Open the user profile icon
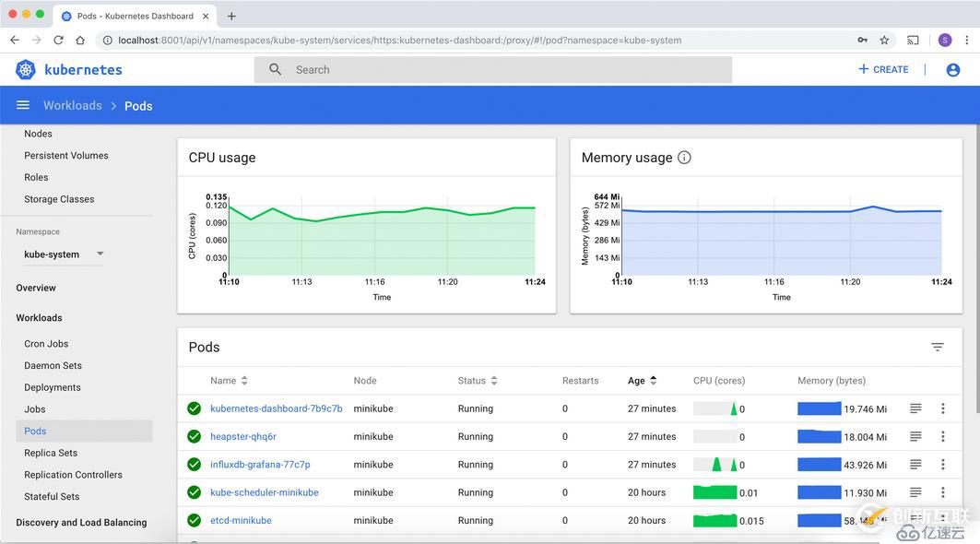This screenshot has height=544, width=980. click(x=953, y=69)
